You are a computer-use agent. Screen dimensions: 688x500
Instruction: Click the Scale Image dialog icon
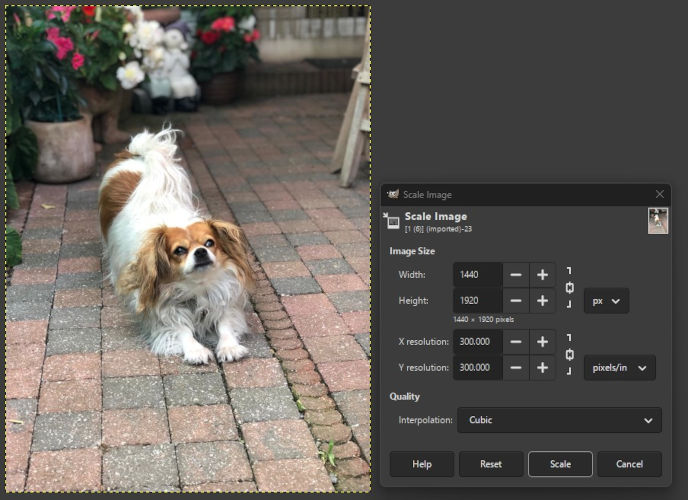(x=391, y=221)
